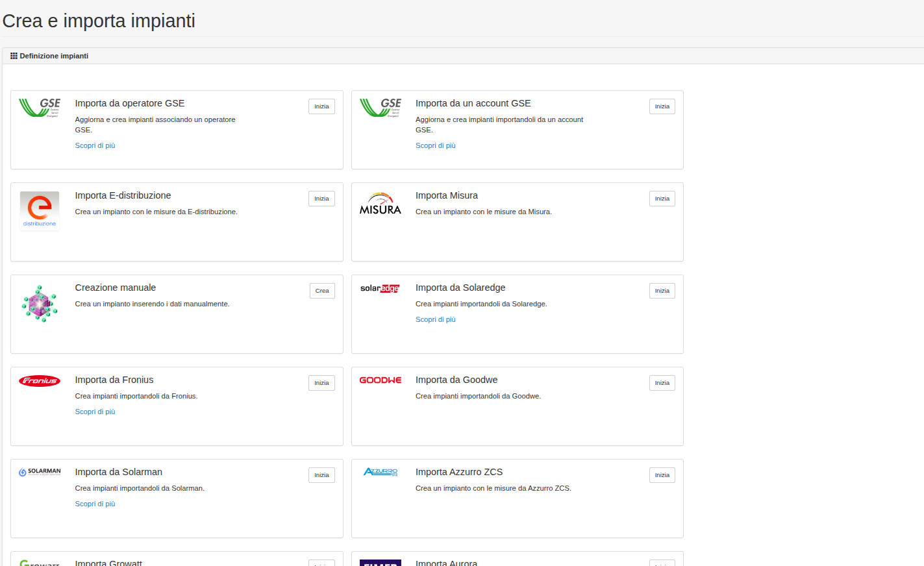Click the heading Importa da Solarman
Screen dimensions: 924x566
[119, 472]
